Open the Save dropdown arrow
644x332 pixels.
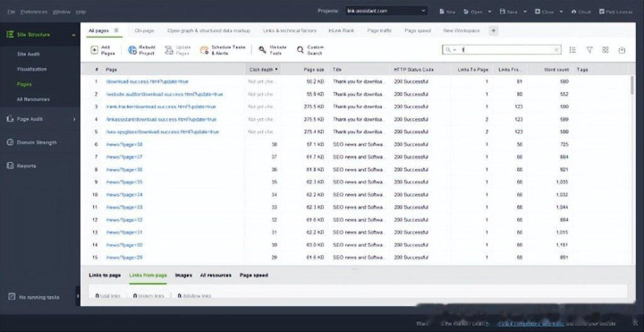(525, 12)
